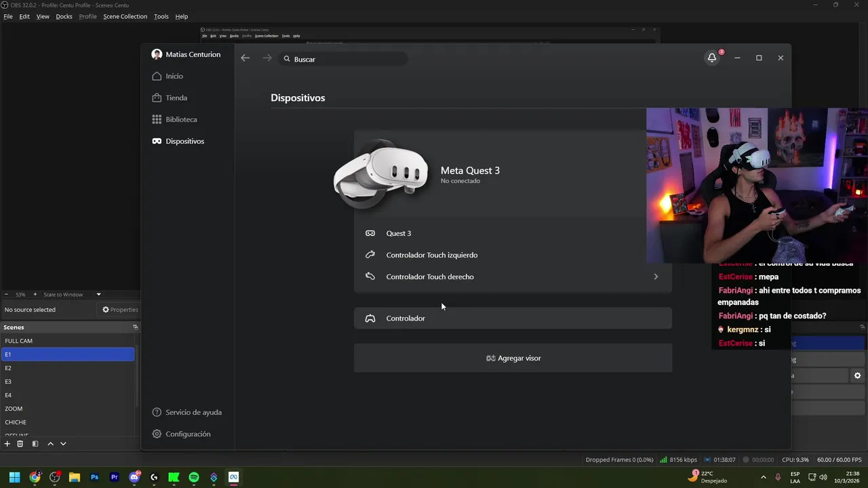The width and height of the screenshot is (868, 488).
Task: Open the OBS Edit menu
Action: tap(24, 16)
